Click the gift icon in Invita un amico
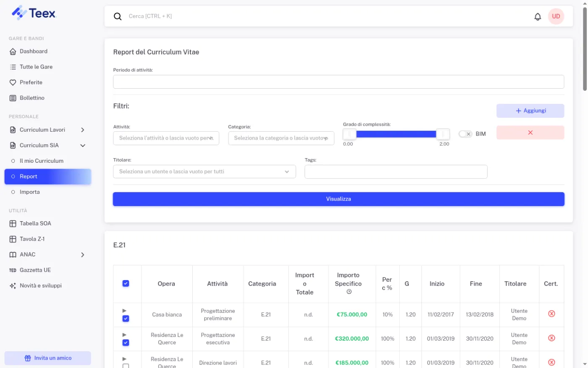The height and width of the screenshot is (368, 588). 28,358
